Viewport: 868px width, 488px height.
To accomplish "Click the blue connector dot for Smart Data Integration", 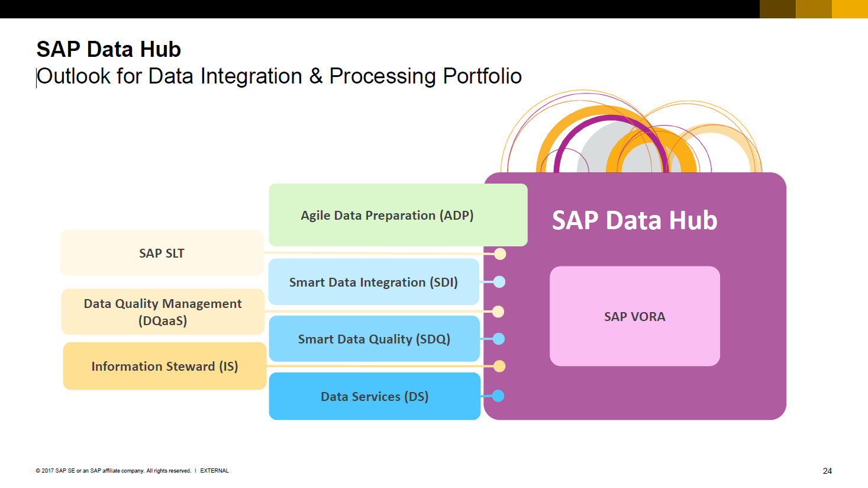I will tap(499, 282).
